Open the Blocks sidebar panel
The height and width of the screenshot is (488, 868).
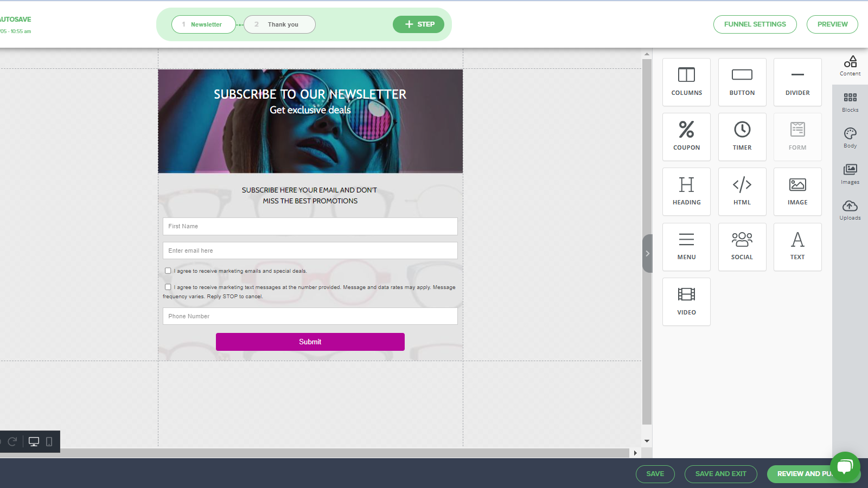point(849,102)
